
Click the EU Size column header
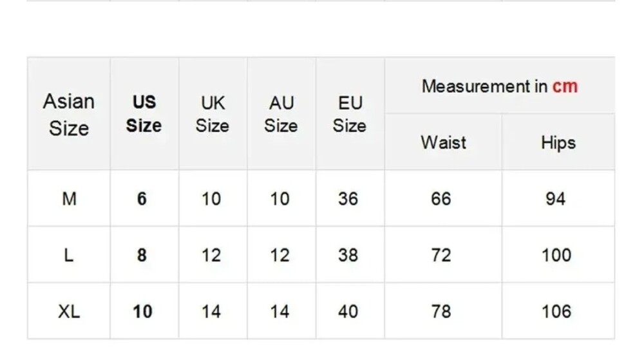pyautogui.click(x=350, y=115)
